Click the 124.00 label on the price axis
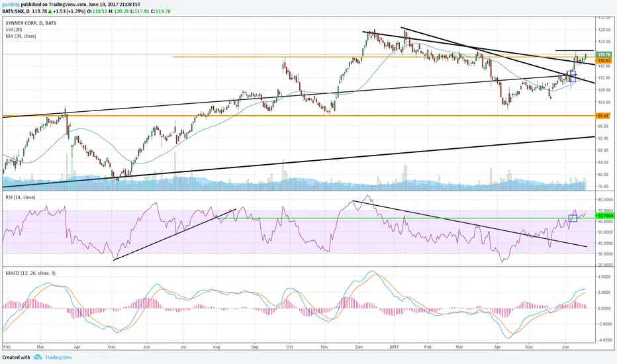Viewport: 617px width, 364px height. (604, 42)
